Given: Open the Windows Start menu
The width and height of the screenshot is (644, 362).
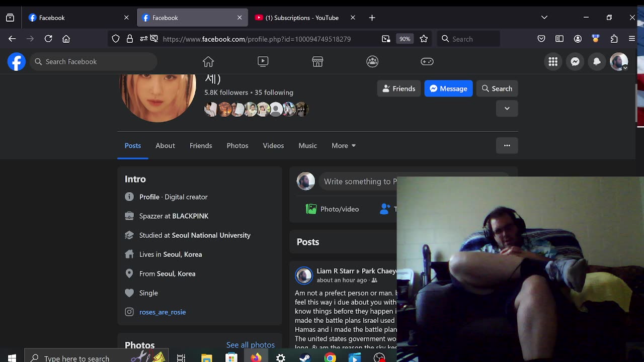Looking at the screenshot, I should pos(12,357).
